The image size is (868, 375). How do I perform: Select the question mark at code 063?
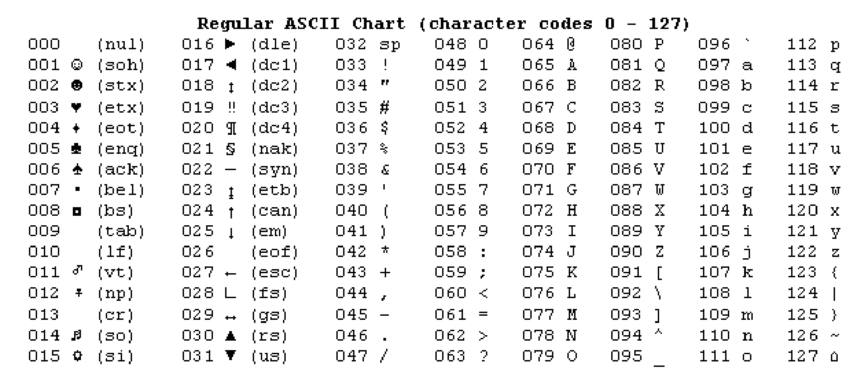coord(484,356)
